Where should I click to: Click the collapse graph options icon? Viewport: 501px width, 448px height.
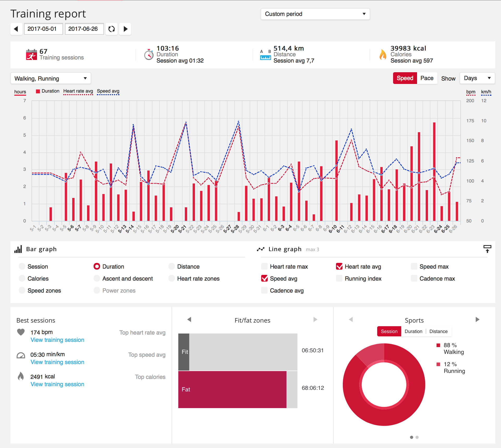click(x=487, y=249)
